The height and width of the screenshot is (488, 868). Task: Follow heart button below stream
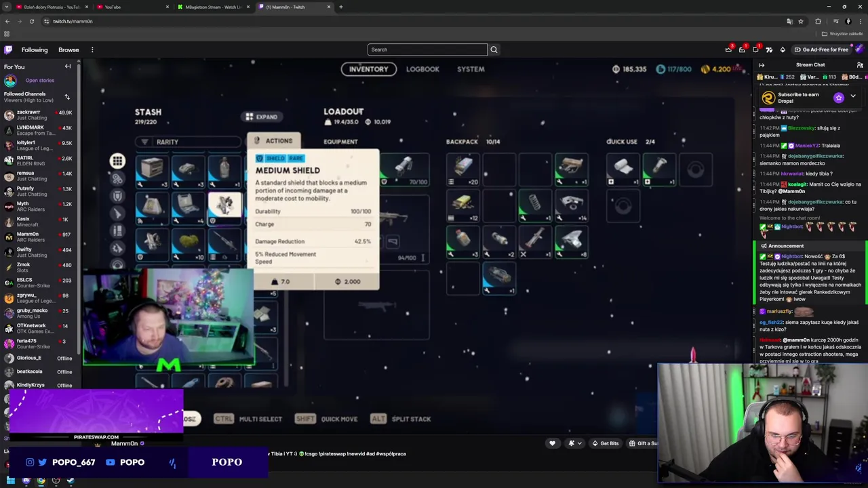tap(552, 443)
